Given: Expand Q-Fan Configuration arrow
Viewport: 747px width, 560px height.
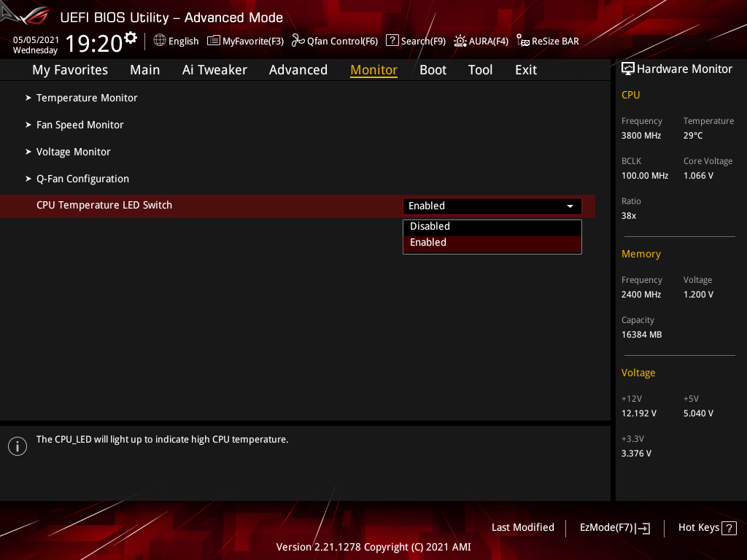Looking at the screenshot, I should (x=28, y=179).
